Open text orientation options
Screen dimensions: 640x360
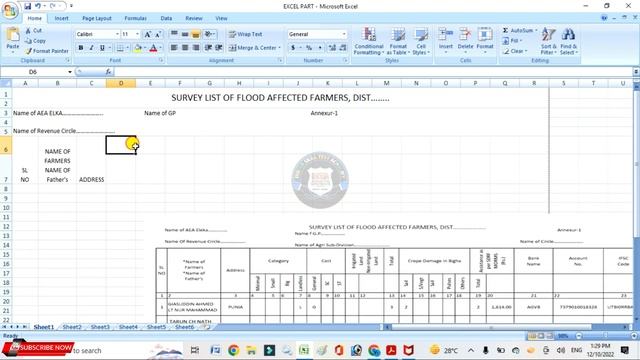pyautogui.click(x=210, y=34)
